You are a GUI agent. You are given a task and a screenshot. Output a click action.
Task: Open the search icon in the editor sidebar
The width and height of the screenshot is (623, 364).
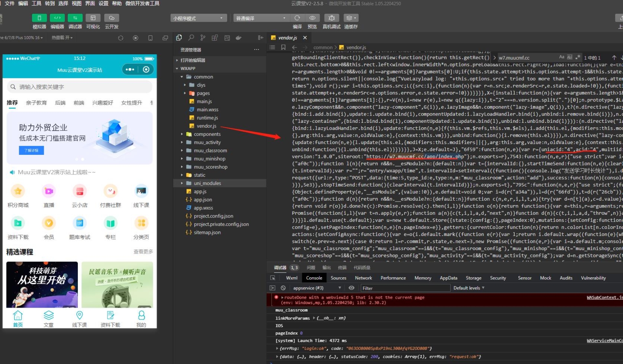tap(191, 38)
